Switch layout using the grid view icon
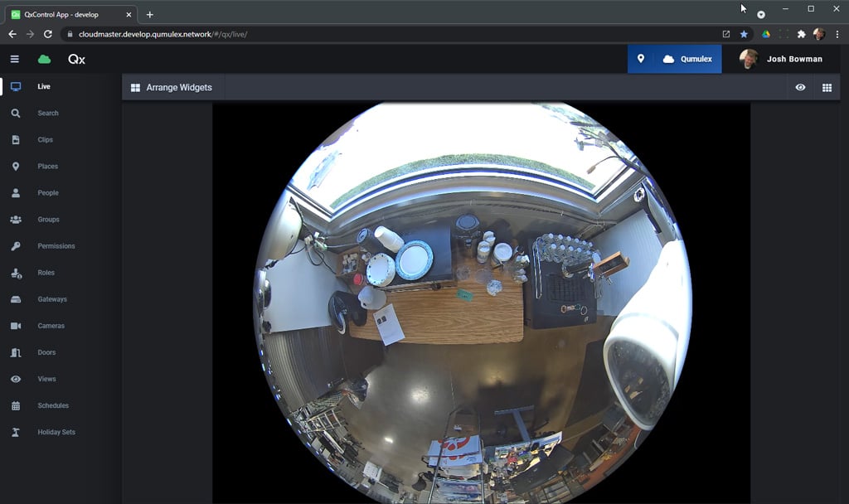The image size is (849, 504). (x=827, y=87)
